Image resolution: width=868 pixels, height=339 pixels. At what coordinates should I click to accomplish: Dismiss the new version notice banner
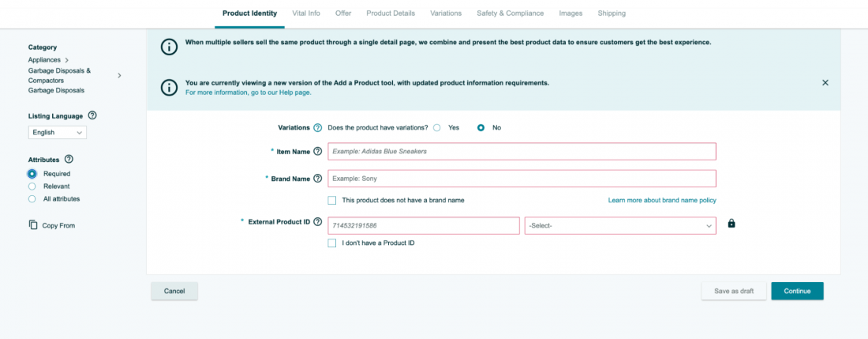tap(825, 82)
